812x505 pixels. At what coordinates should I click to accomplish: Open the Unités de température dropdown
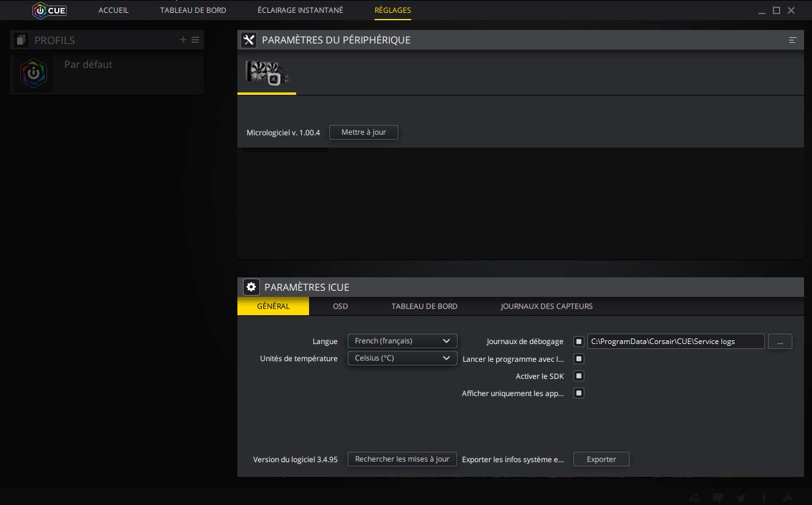point(402,358)
